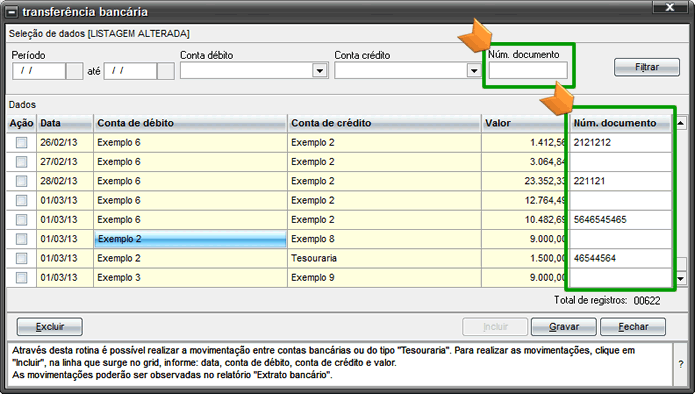Click the Incluir button
The width and height of the screenshot is (695, 394).
[495, 327]
